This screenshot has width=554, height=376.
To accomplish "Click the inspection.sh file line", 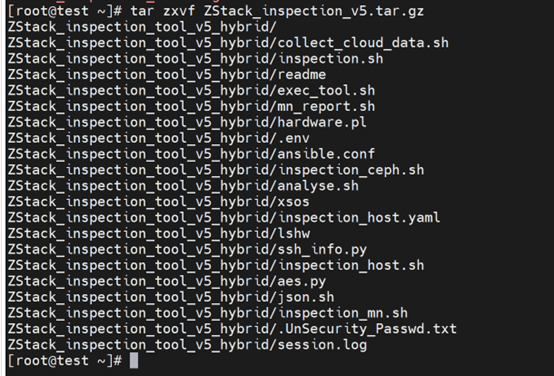I will (195, 59).
